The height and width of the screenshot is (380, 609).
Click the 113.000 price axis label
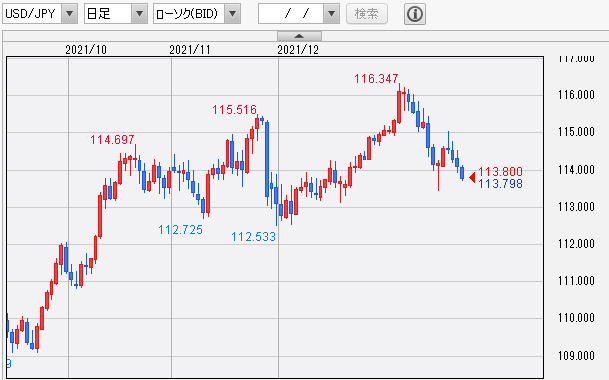pos(576,207)
